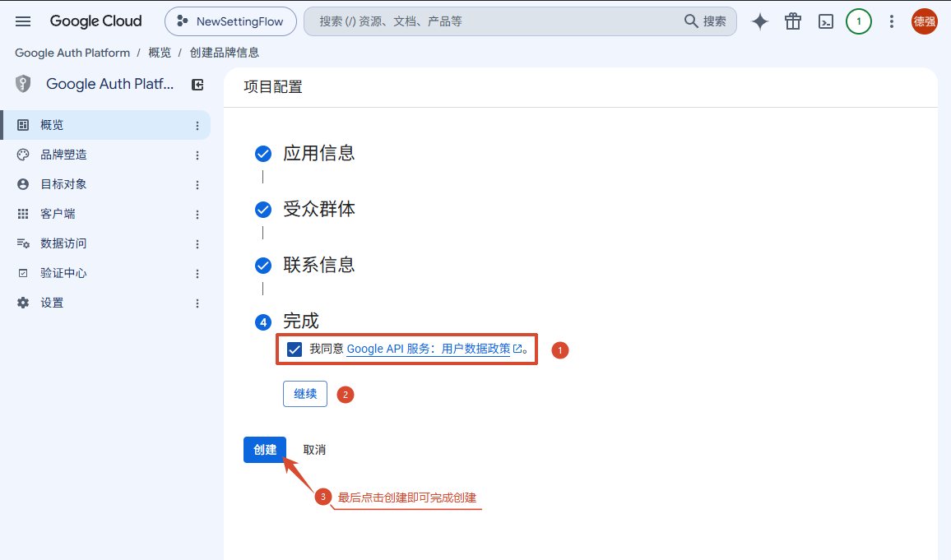This screenshot has height=560, width=951.
Task: Expand the 联系信息 completed step
Action: click(x=305, y=265)
